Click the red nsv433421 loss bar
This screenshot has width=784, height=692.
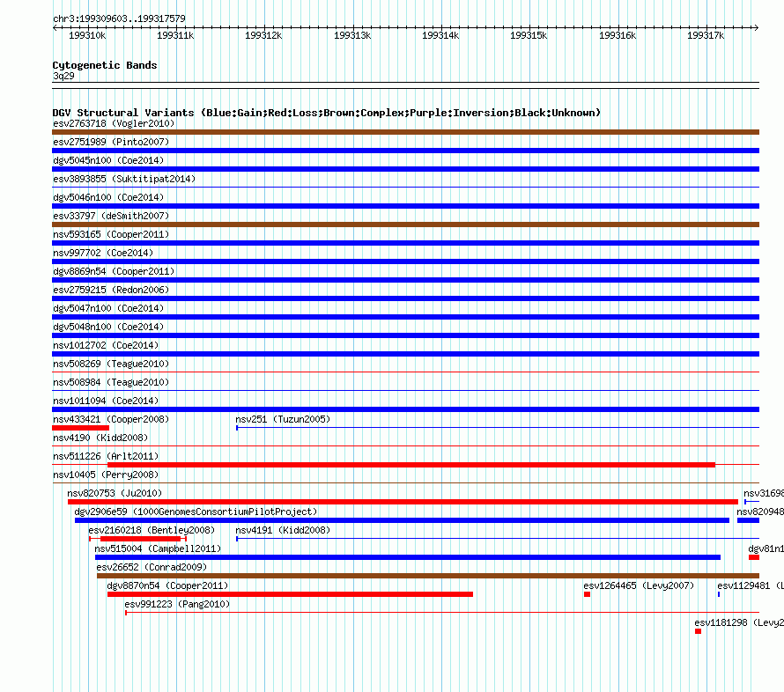coord(80,428)
